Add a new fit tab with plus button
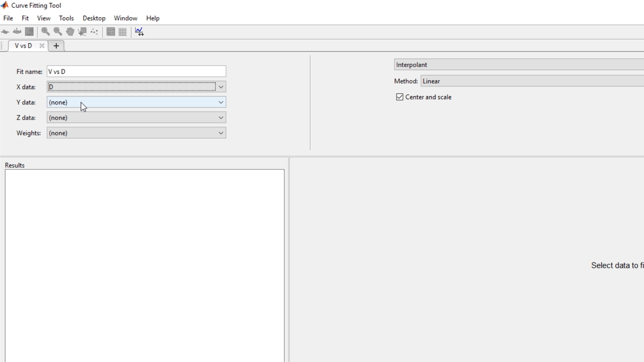Image resolution: width=644 pixels, height=362 pixels. [56, 46]
